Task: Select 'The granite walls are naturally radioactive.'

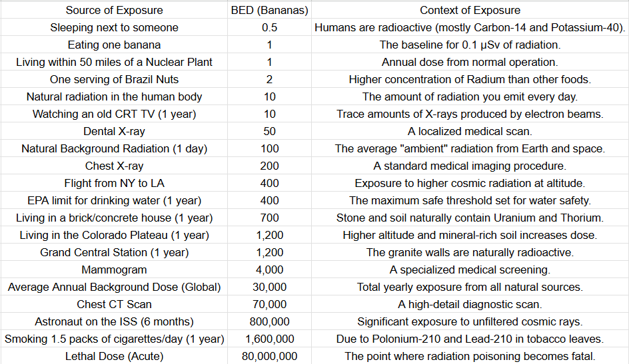Action: pyautogui.click(x=470, y=252)
